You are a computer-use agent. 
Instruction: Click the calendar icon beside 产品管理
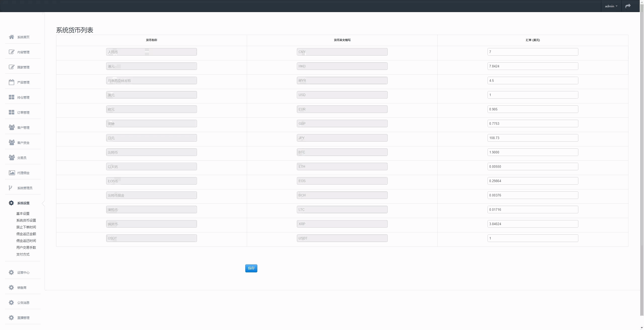(11, 82)
